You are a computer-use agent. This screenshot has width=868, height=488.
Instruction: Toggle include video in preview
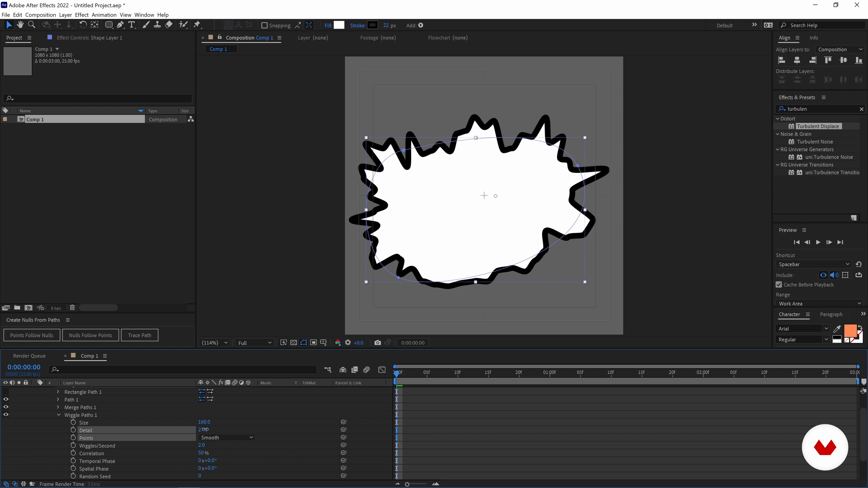(x=823, y=275)
